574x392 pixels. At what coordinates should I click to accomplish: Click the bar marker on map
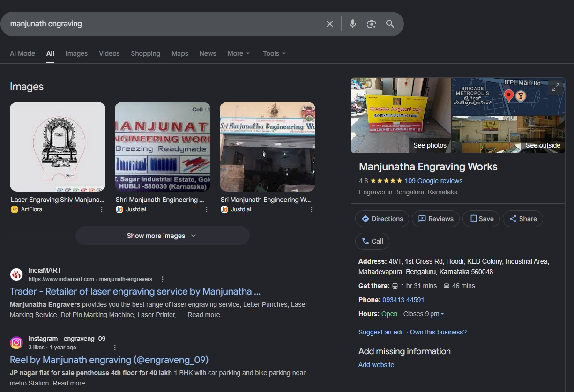point(520,96)
